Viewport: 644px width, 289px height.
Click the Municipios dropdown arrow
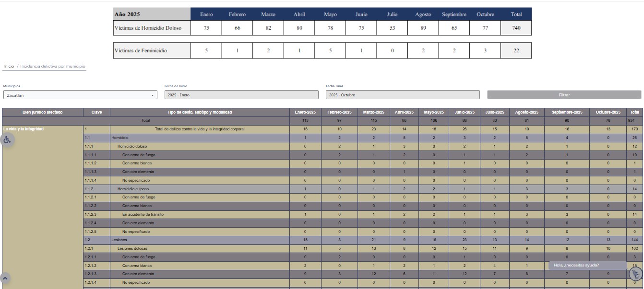pyautogui.click(x=153, y=95)
